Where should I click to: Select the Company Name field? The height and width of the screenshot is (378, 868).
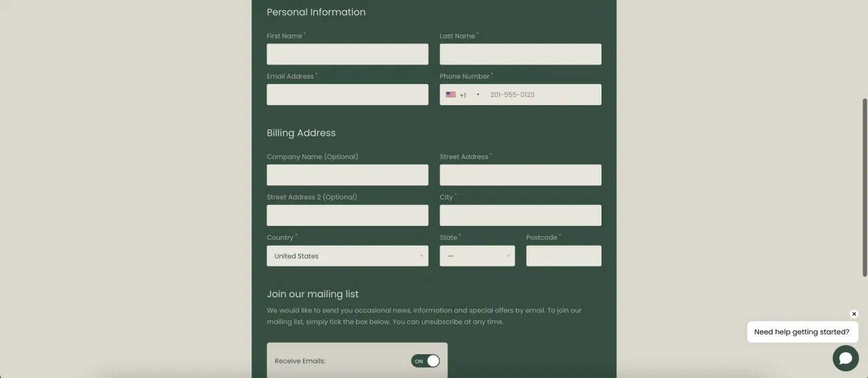pos(347,175)
